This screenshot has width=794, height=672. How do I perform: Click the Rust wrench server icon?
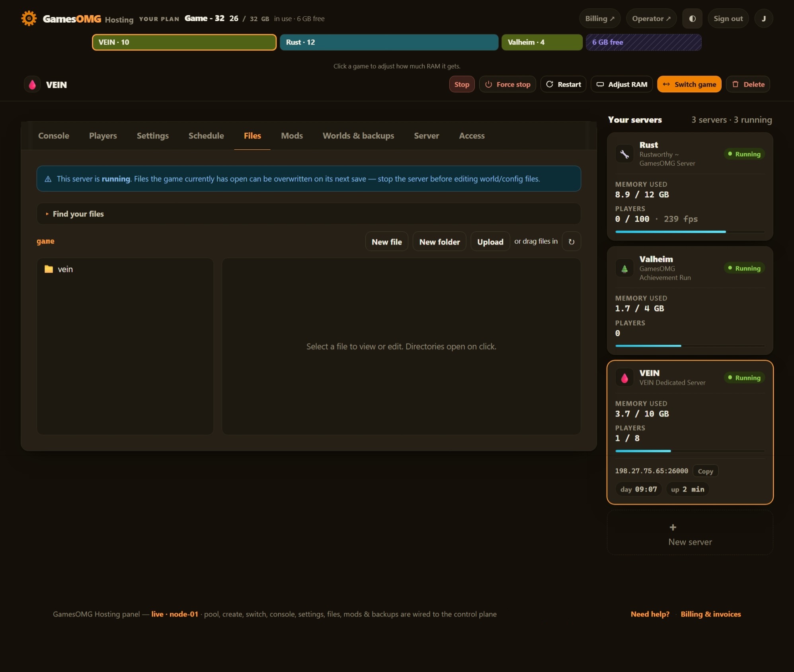[x=624, y=154]
